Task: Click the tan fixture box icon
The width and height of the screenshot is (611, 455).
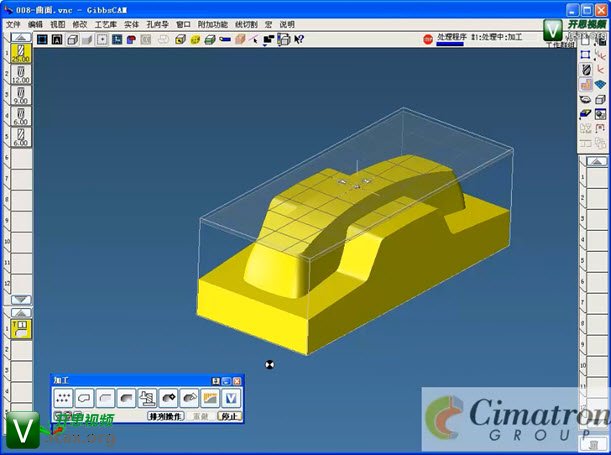Action: [x=240, y=39]
